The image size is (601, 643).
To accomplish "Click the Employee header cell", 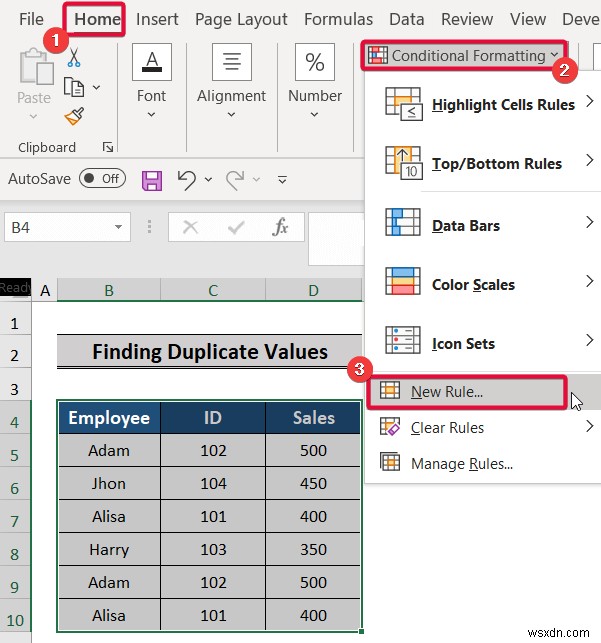I will (x=109, y=417).
